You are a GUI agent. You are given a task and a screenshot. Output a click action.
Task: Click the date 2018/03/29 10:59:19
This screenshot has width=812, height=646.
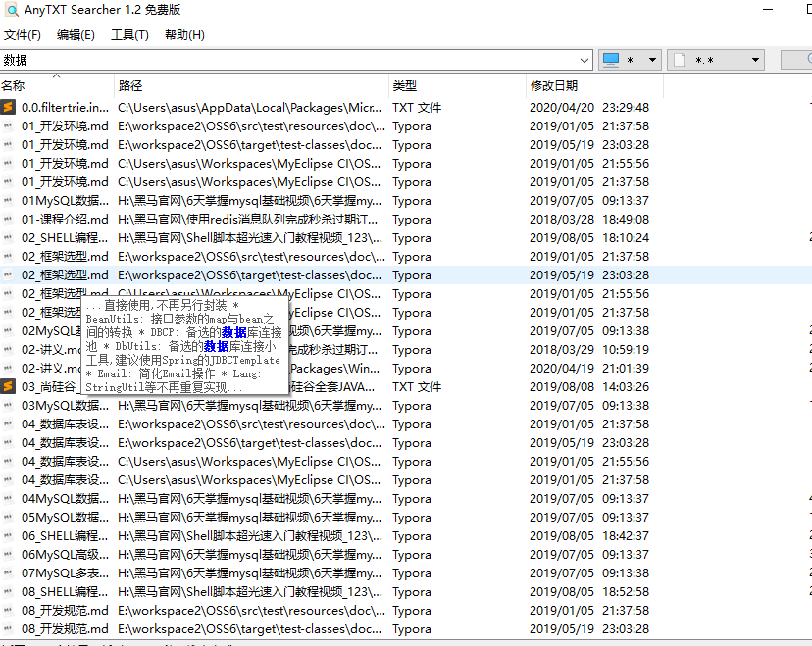click(589, 349)
